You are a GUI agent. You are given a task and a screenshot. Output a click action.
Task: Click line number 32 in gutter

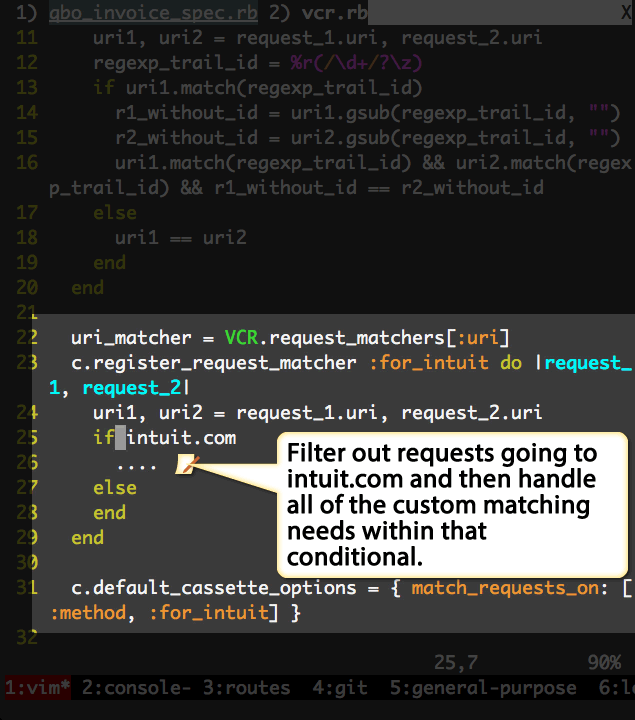tap(27, 637)
